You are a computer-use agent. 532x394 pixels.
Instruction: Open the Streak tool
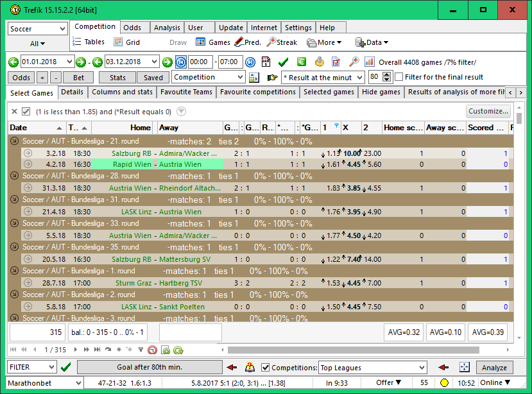point(282,42)
